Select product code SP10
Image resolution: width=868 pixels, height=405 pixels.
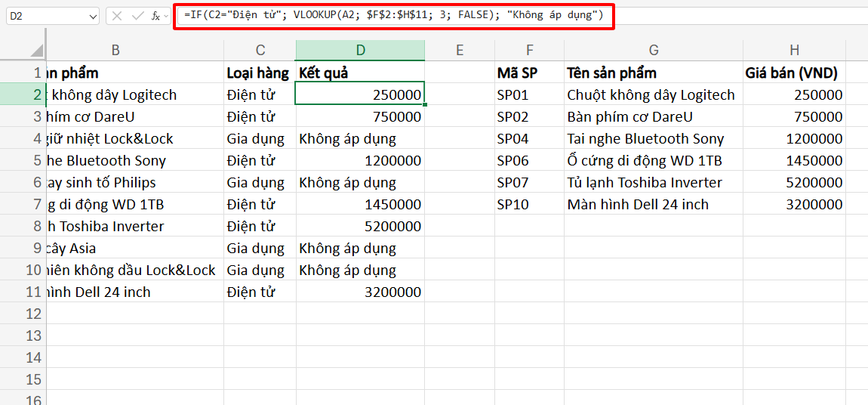pos(529,205)
